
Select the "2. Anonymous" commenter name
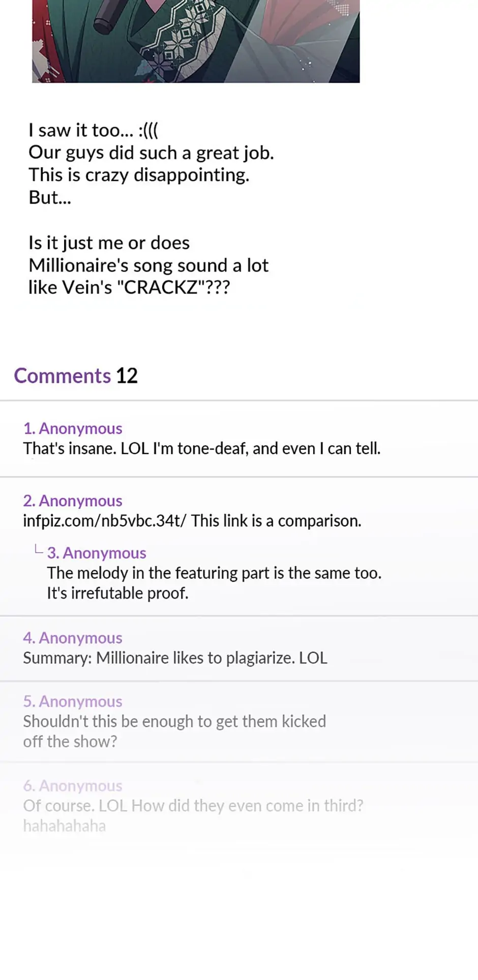coord(73,501)
